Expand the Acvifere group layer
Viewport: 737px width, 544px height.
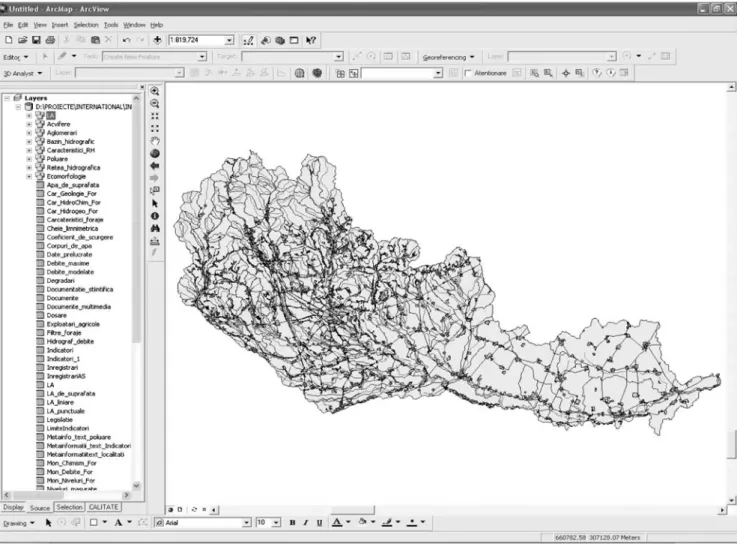point(29,124)
